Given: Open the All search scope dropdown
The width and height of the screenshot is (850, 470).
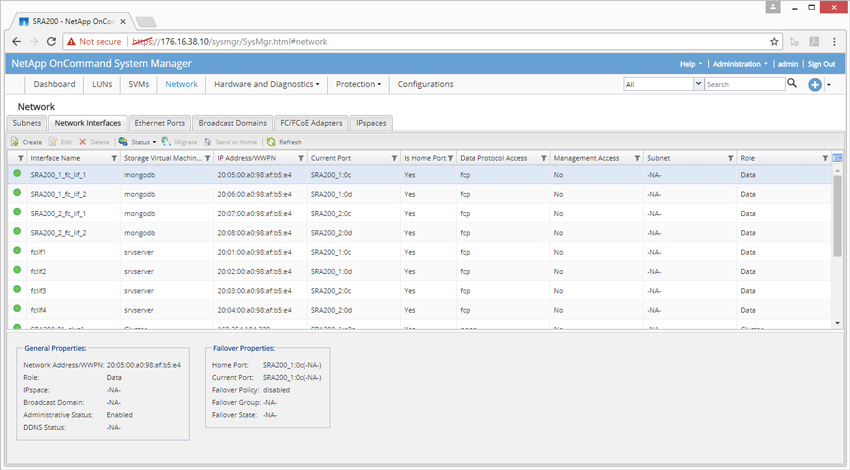Looking at the screenshot, I should coord(698,84).
